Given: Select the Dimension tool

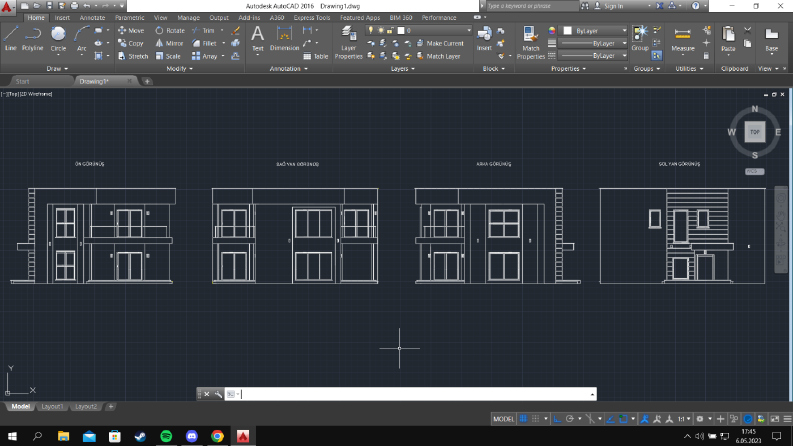Looking at the screenshot, I should (x=284, y=38).
